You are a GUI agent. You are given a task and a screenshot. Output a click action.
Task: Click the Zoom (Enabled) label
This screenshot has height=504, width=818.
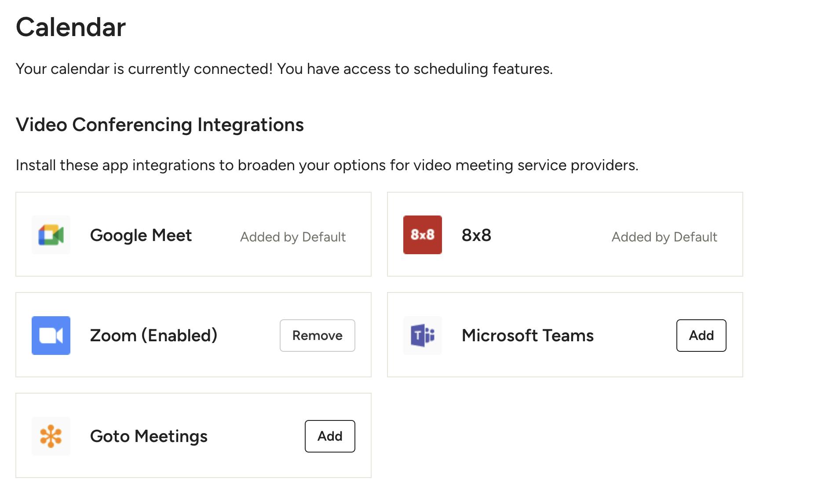coord(154,336)
